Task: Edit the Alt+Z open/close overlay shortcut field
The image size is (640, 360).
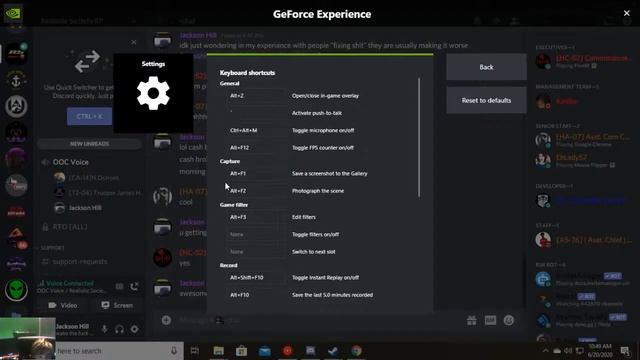Action: (x=256, y=96)
